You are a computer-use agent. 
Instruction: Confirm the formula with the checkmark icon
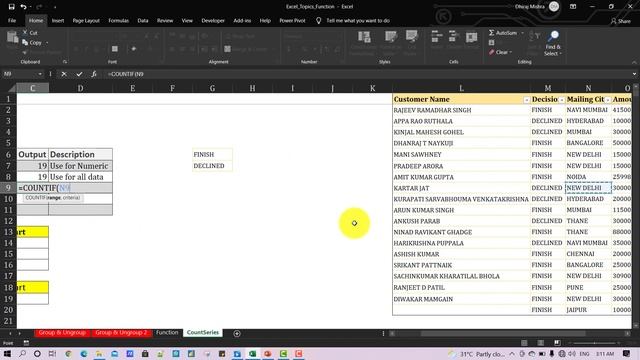click(79, 74)
